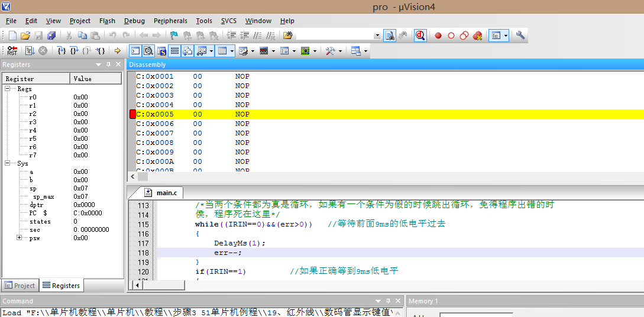Copy selection with the Copy icon
Viewport: 644px width, 317px height.
pyautogui.click(x=82, y=35)
